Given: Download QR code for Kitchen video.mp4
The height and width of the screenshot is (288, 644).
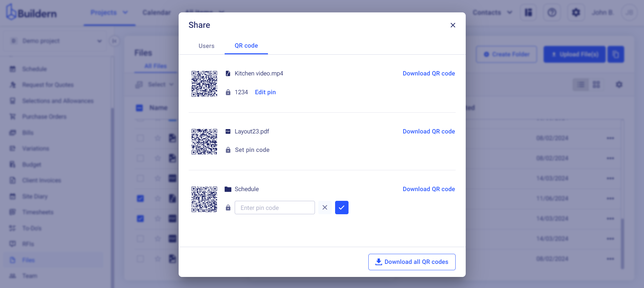Looking at the screenshot, I should click(428, 73).
